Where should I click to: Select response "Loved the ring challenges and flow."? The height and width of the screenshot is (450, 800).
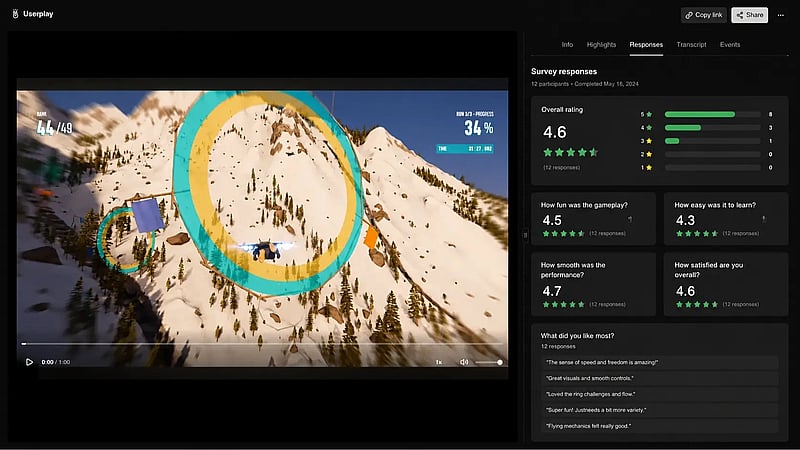point(660,394)
